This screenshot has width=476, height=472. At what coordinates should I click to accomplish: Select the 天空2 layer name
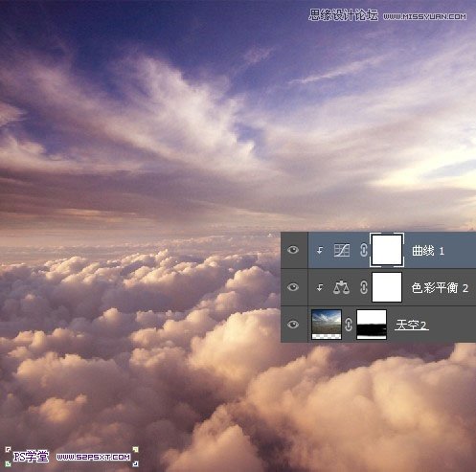412,325
